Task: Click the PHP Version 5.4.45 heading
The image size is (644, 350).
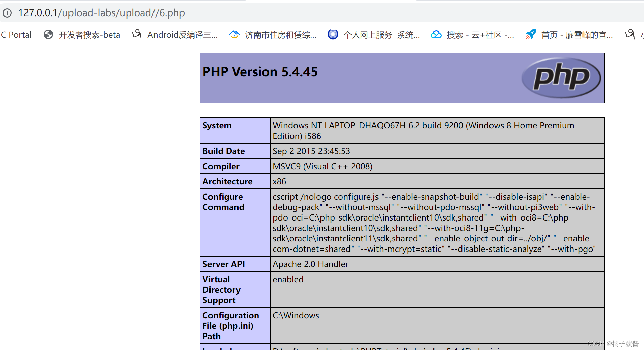Action: point(260,72)
